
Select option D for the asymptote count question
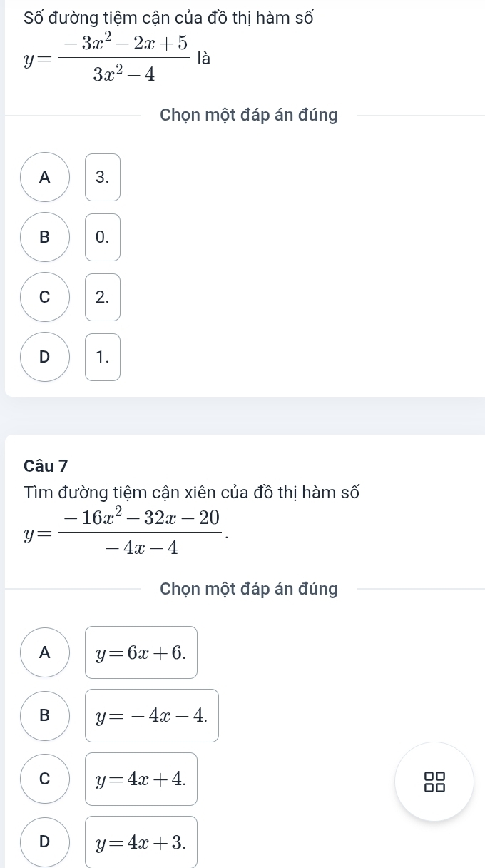[45, 358]
